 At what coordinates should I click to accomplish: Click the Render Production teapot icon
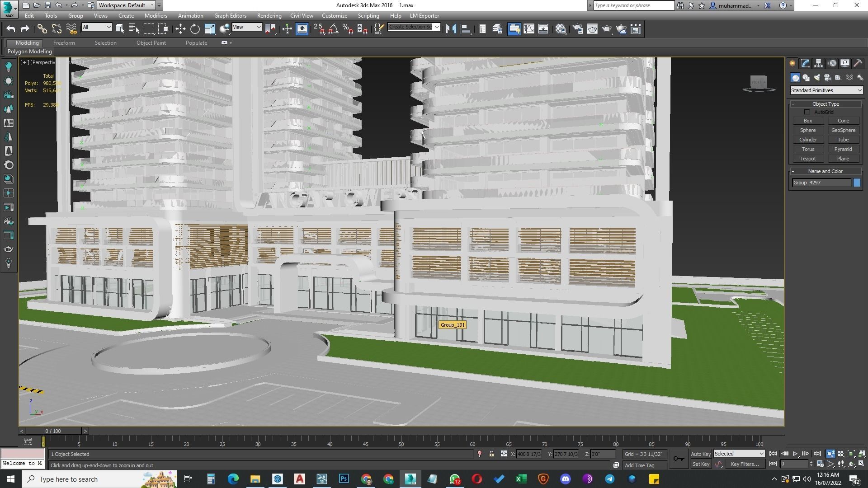607,29
